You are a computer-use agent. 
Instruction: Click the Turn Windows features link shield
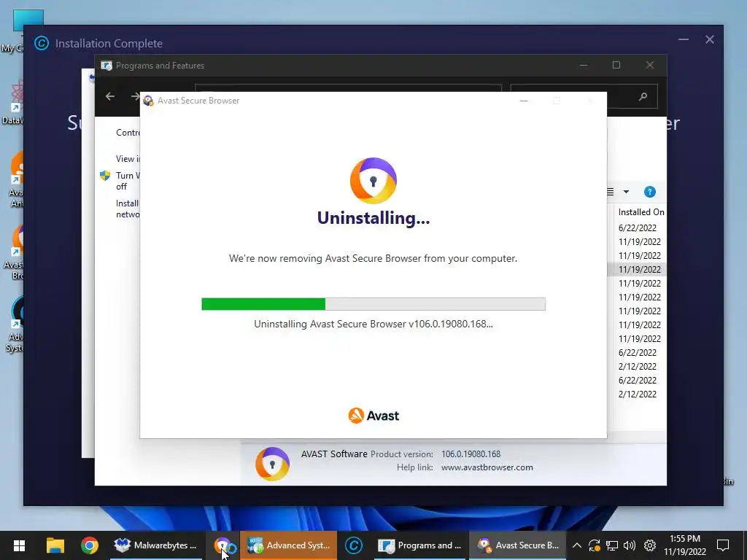[x=105, y=176]
